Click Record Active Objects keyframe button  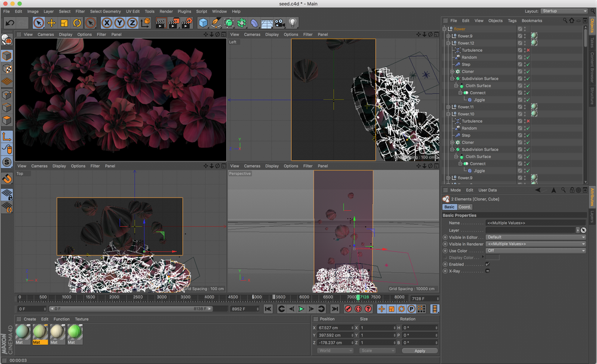pyautogui.click(x=348, y=309)
